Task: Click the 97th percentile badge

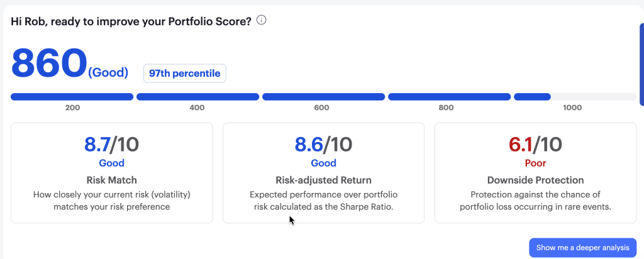Action: coord(184,74)
